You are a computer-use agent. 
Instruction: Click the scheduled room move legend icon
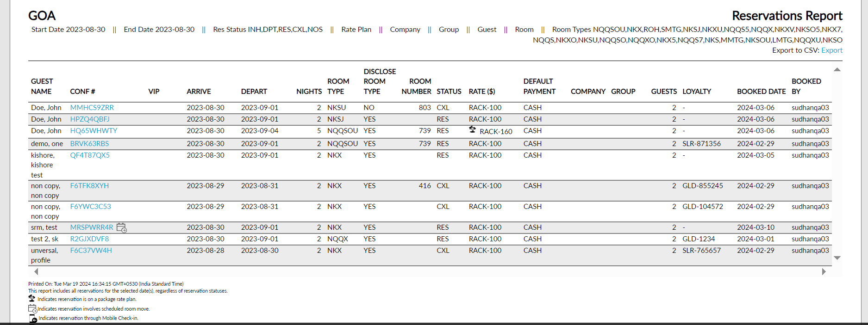click(x=32, y=309)
